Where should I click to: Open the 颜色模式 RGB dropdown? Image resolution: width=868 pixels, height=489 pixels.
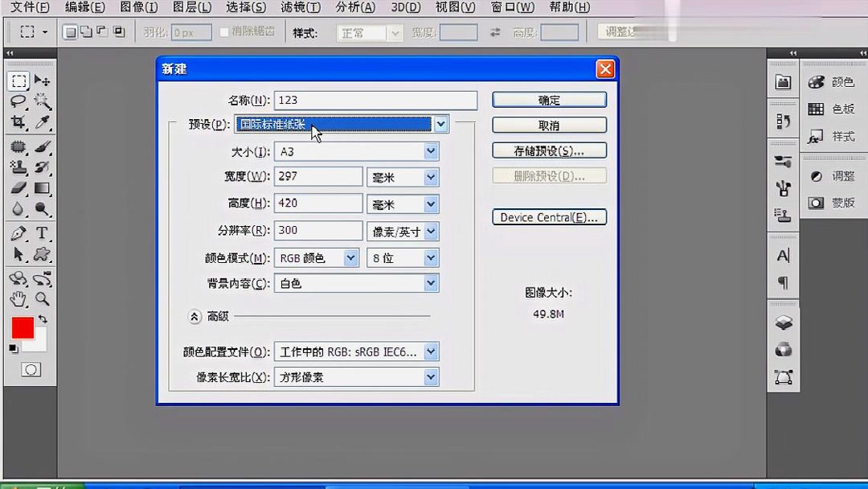[x=350, y=257]
